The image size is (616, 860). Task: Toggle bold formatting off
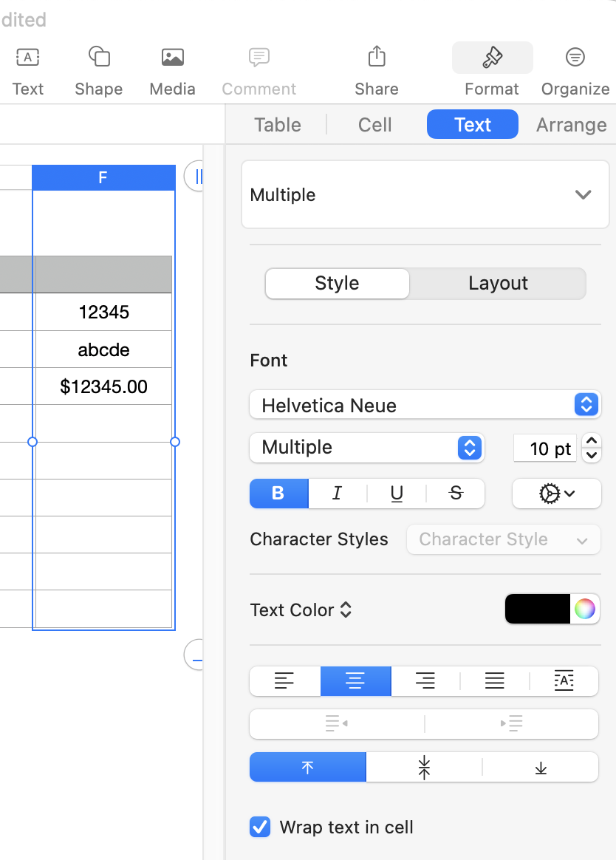tap(278, 494)
